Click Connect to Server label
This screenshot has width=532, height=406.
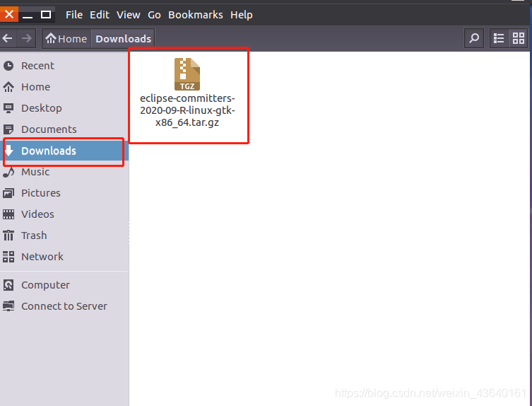tap(64, 306)
